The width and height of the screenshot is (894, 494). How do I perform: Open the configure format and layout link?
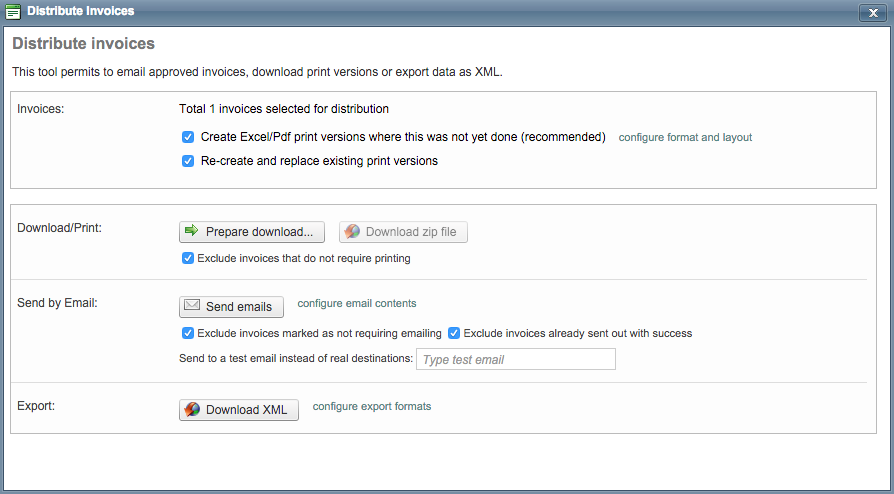(685, 137)
